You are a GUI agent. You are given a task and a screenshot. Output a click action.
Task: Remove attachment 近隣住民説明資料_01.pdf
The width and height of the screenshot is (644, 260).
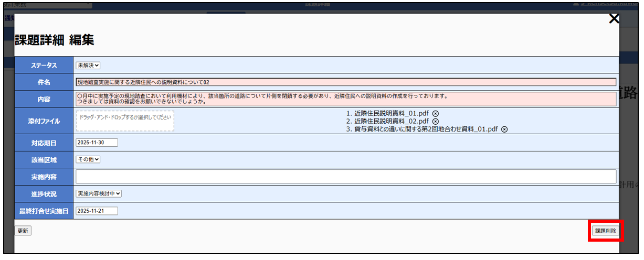tap(435, 113)
